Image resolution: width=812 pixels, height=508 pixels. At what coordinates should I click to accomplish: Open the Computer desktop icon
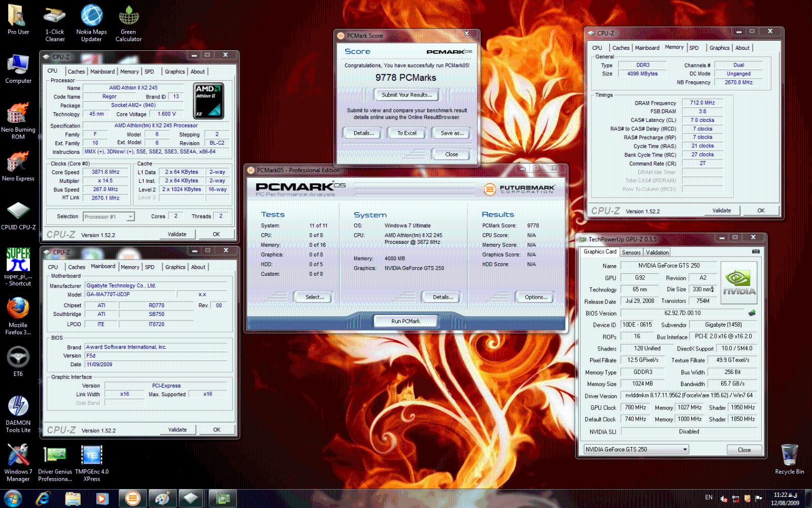pos(18,69)
